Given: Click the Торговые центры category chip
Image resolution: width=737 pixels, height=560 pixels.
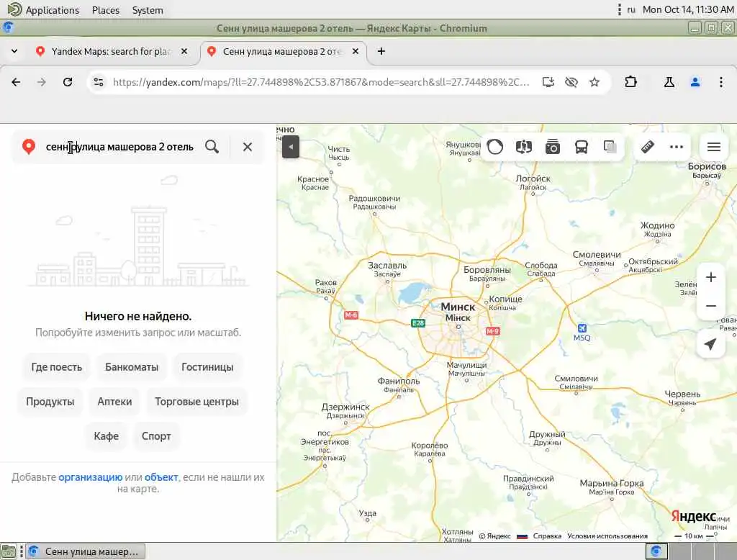Looking at the screenshot, I should pyautogui.click(x=197, y=402).
